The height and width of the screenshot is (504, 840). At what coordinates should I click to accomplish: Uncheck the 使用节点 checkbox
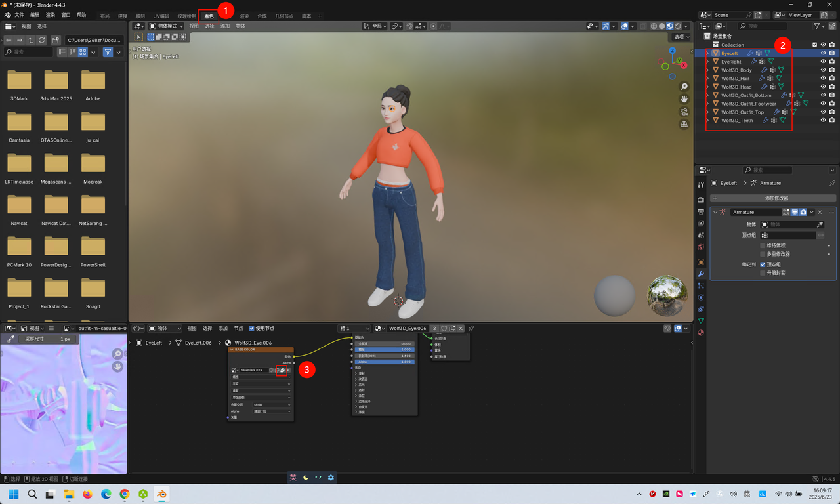[x=252, y=328]
